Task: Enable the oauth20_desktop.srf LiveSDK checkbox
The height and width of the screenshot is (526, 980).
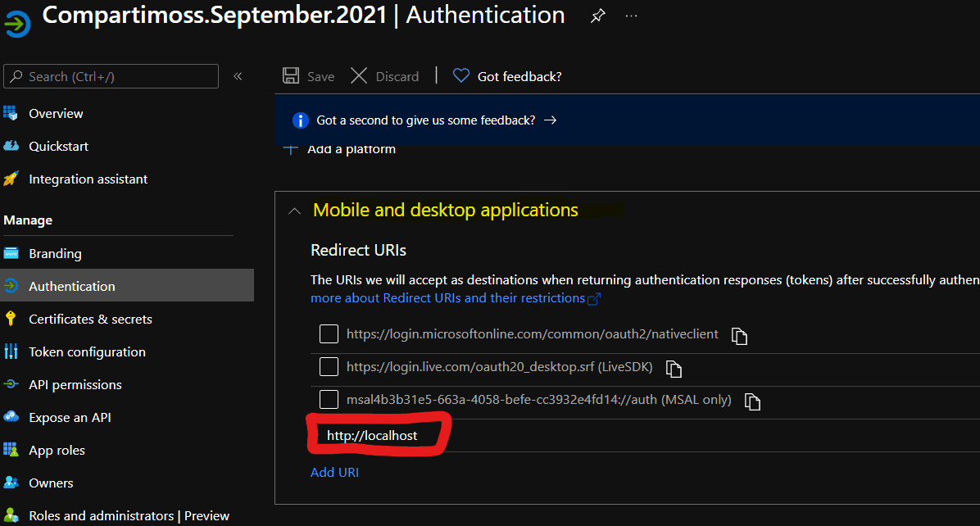Action: pos(329,367)
